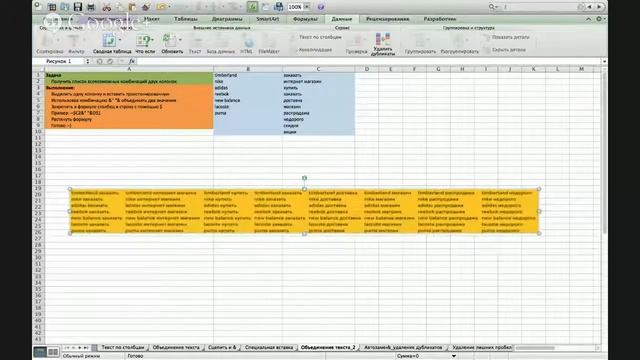Open the Обновить dropdown arrow
The width and height of the screenshot is (640, 360).
(180, 40)
